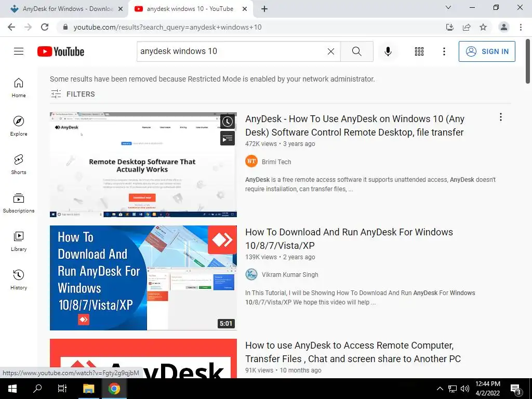
Task: Open Chrome three-dot menu
Action: point(521,27)
